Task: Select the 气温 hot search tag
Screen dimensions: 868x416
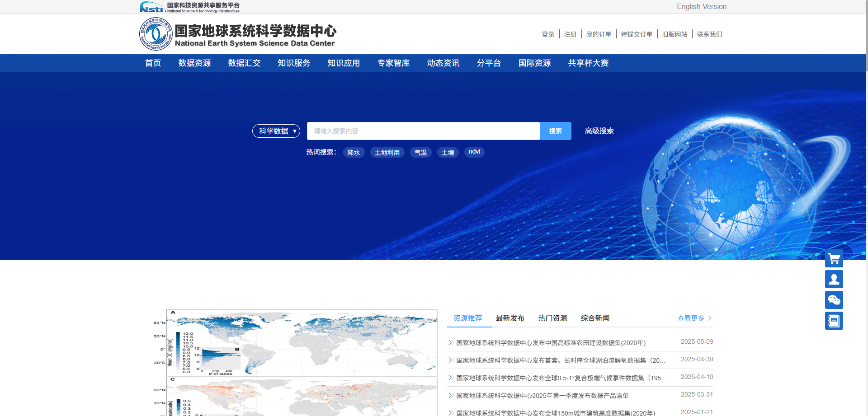Action: pyautogui.click(x=421, y=152)
